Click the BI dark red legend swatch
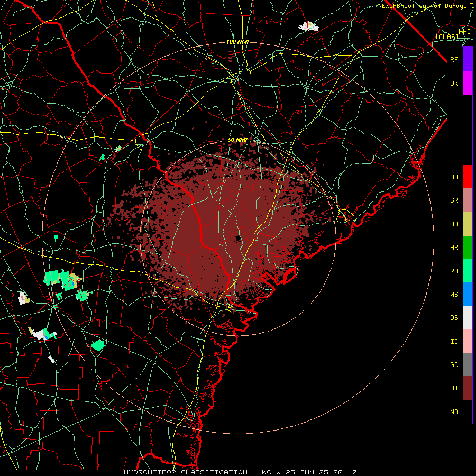Viewport: 476px width, 476px height. 467,388
